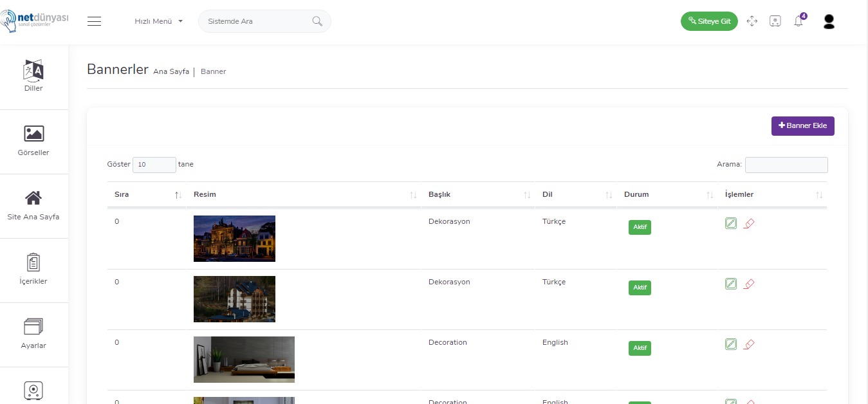Viewport: 868px width, 404px height.
Task: Edit the first Türkçe Dekorasyon banner
Action: coord(730,223)
